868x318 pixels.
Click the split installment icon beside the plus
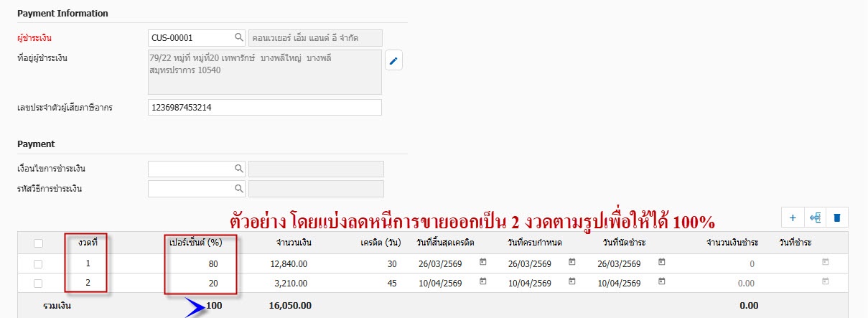814,218
